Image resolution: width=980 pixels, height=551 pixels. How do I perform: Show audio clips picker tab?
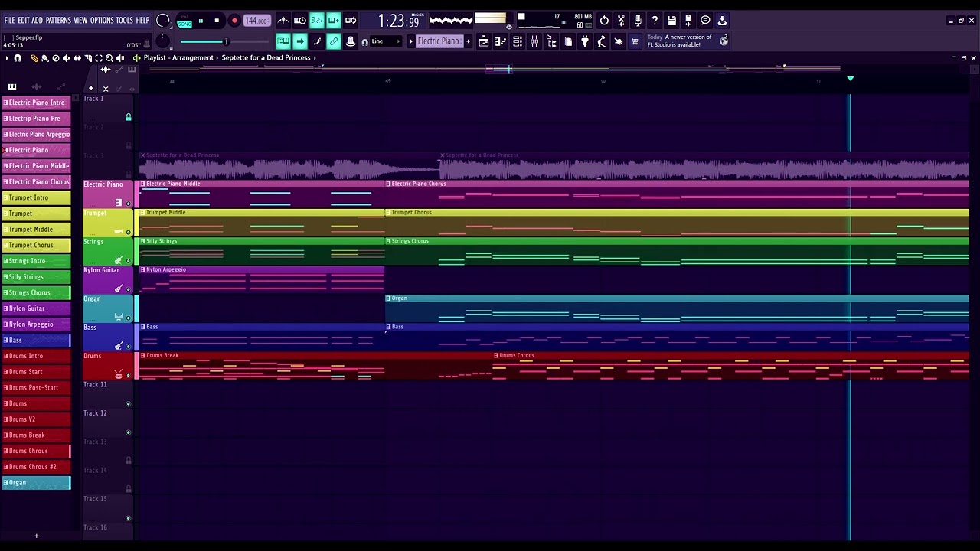(36, 86)
